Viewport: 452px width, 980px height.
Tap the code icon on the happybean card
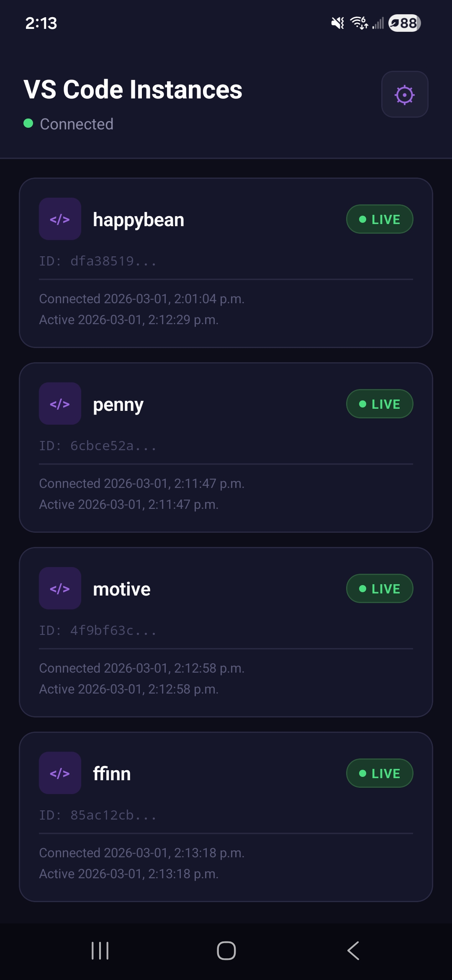60,219
